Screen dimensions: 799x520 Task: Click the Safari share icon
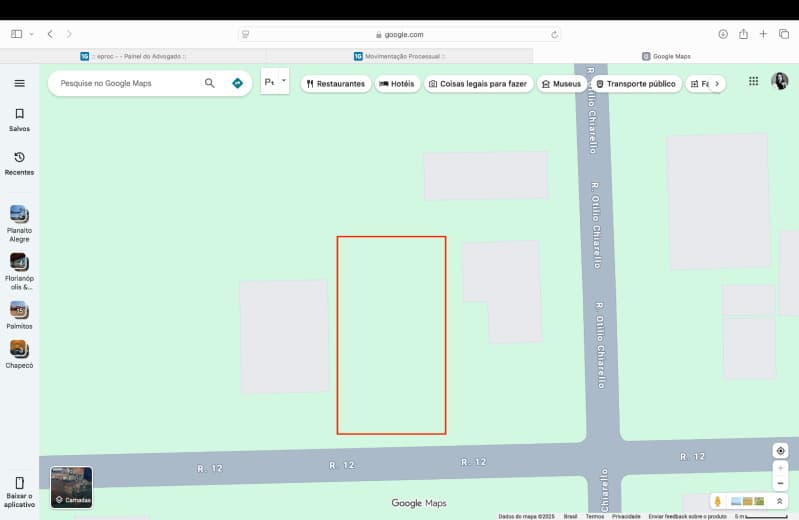pos(743,34)
